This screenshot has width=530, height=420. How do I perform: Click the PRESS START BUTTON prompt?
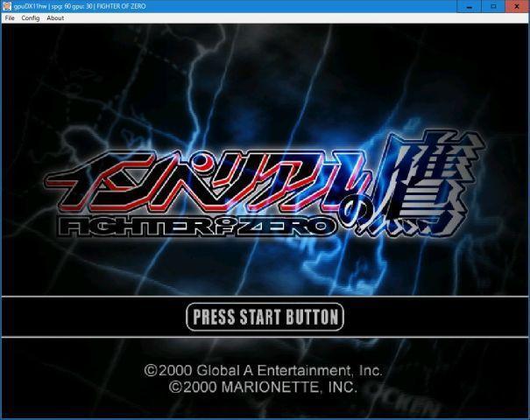click(265, 317)
